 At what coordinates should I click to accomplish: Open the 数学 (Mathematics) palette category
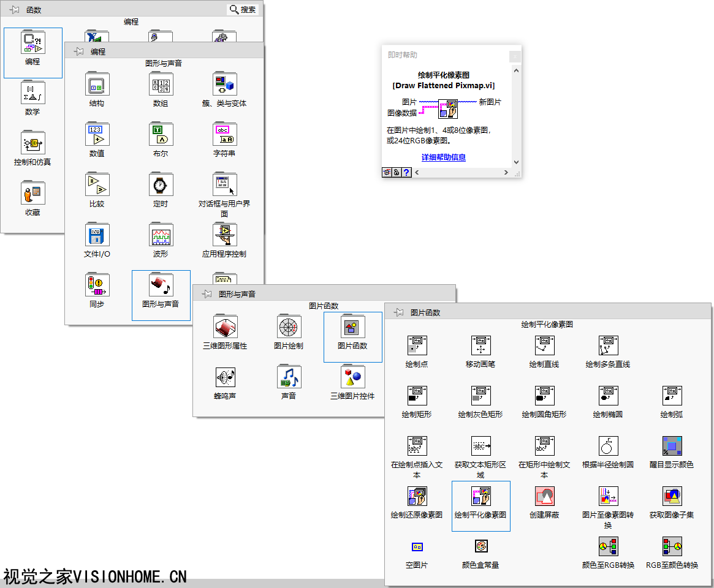(x=32, y=94)
